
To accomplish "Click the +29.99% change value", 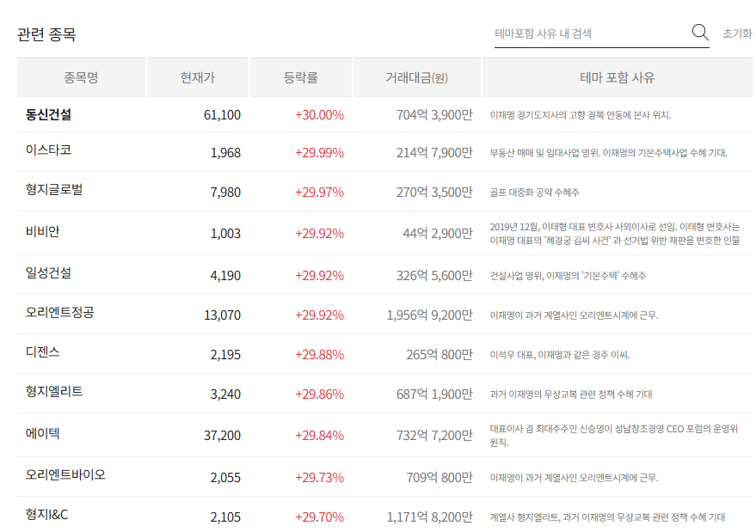I will coord(320,153).
